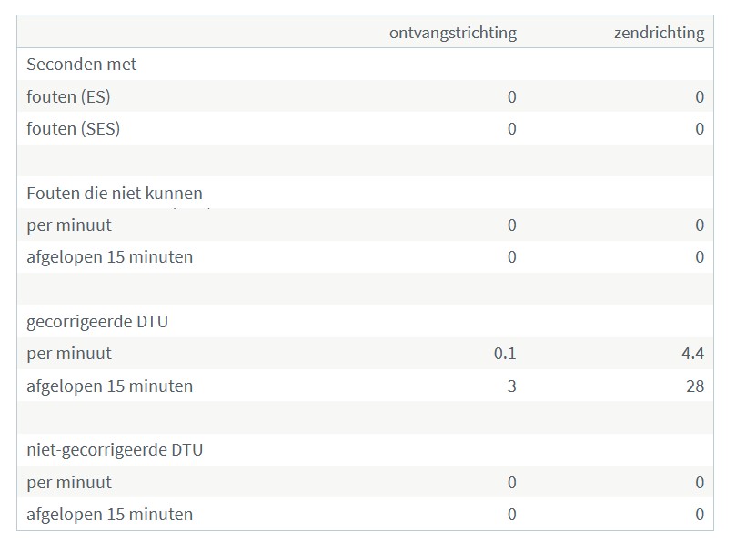Select ontvangstrichting value for fouten (ES)
This screenshot has width=756, height=551.
pos(511,97)
